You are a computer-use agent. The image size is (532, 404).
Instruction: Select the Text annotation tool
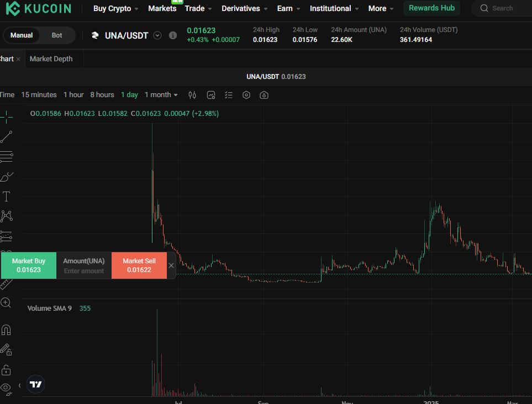(7, 196)
